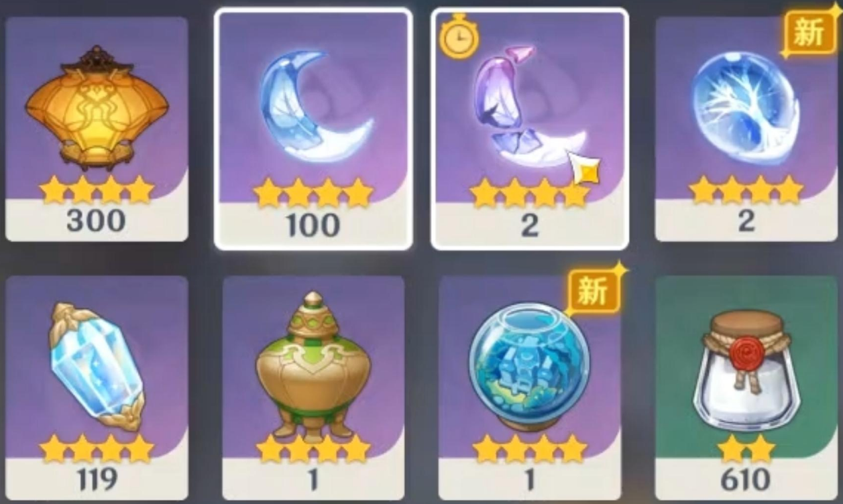
Task: Click the quantity 2 under the tree orb
Action: pyautogui.click(x=746, y=220)
